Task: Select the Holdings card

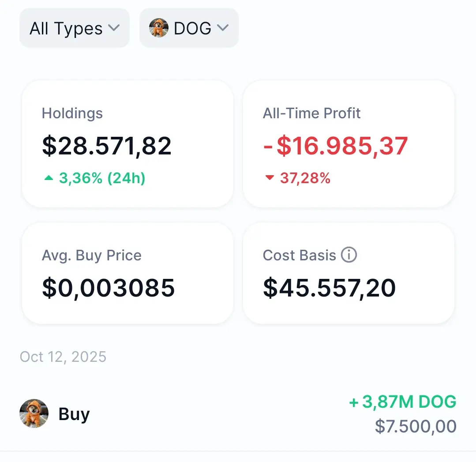Action: (127, 143)
